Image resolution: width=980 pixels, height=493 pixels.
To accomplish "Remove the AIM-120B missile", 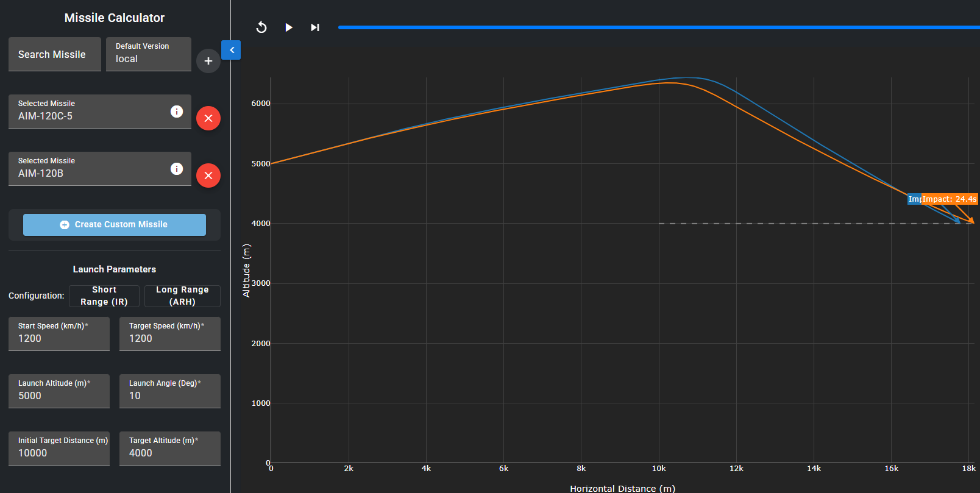I will 208,176.
